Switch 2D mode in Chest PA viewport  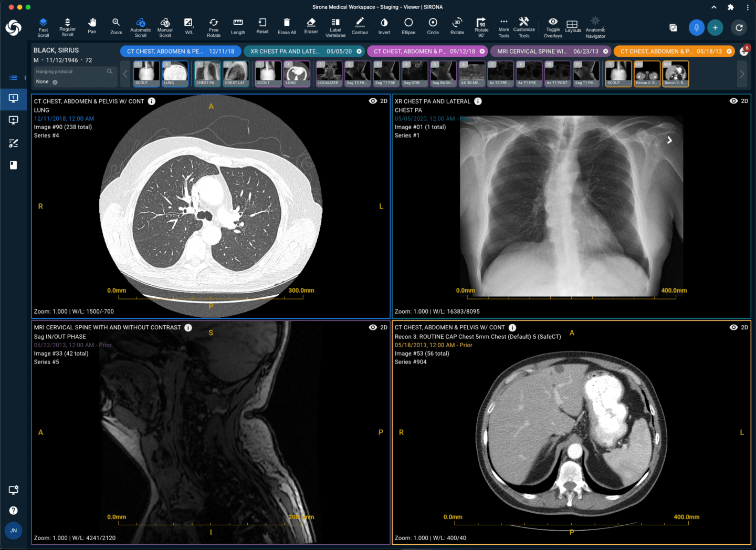pyautogui.click(x=744, y=101)
